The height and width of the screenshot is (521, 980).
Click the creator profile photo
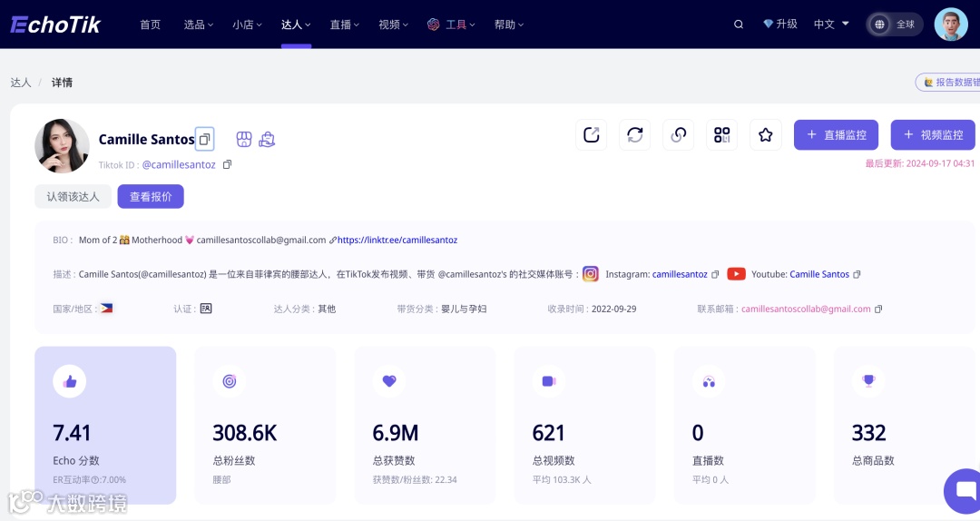(62, 146)
